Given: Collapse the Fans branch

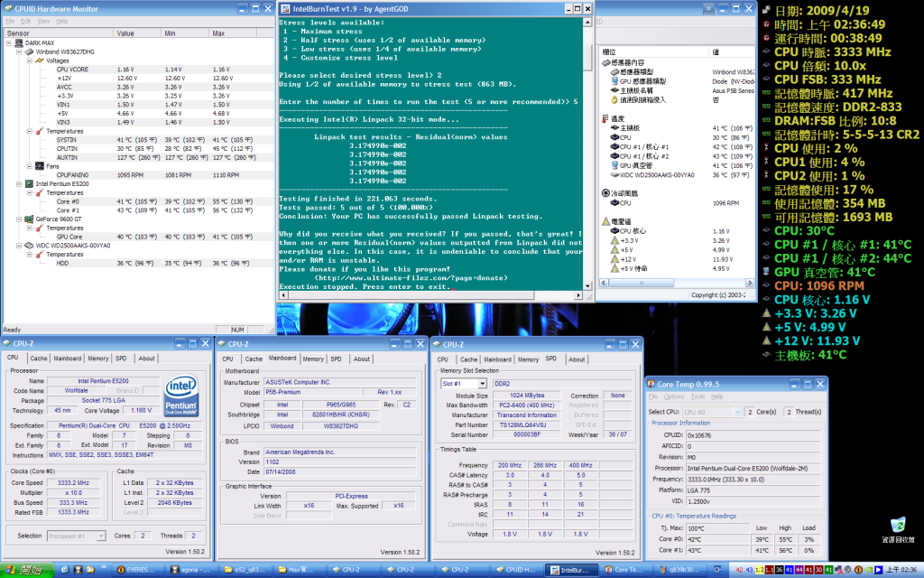Looking at the screenshot, I should 30,166.
